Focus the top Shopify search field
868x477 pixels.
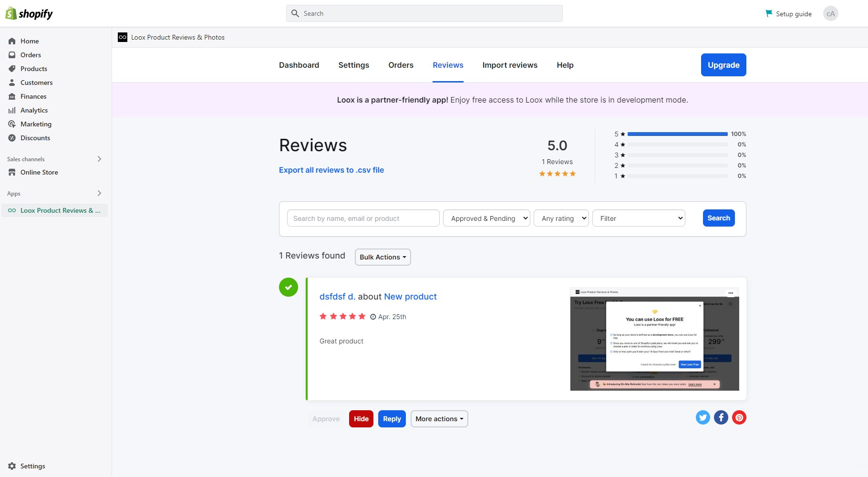coord(424,13)
